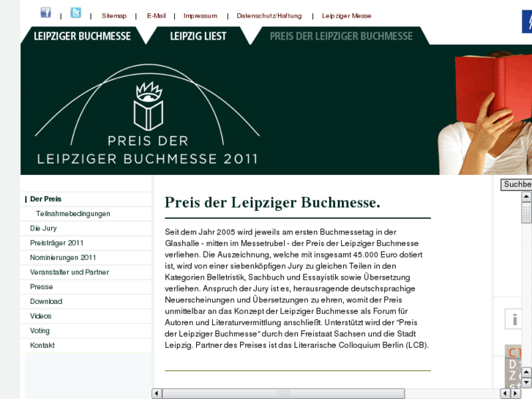Open the Datenschutz/Haftung link

269,16
